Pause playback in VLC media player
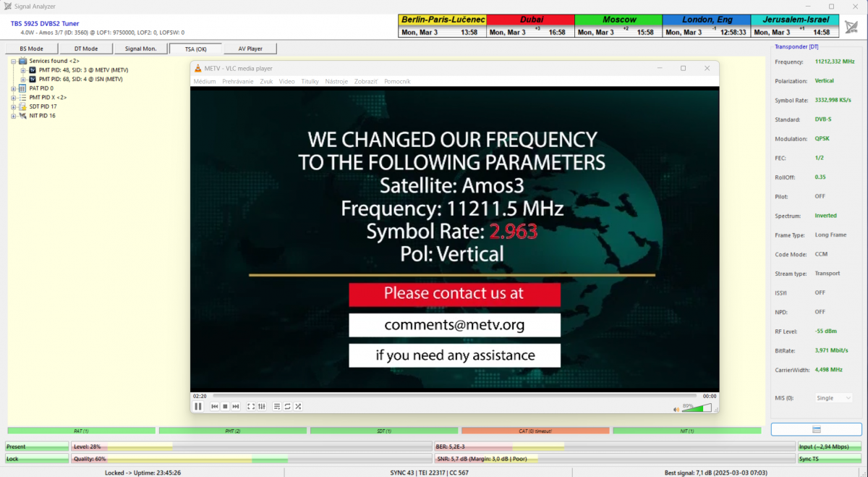The image size is (868, 477). coord(198,406)
